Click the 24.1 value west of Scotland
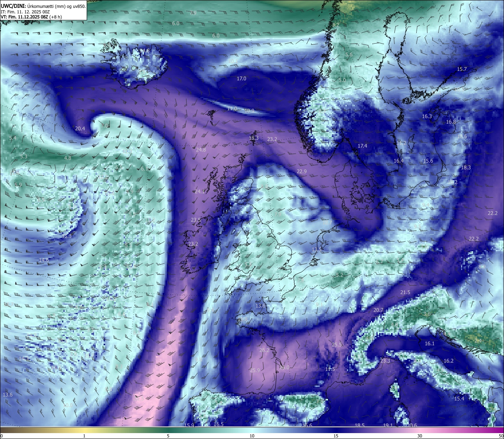The width and height of the screenshot is (504, 439). pos(200,191)
